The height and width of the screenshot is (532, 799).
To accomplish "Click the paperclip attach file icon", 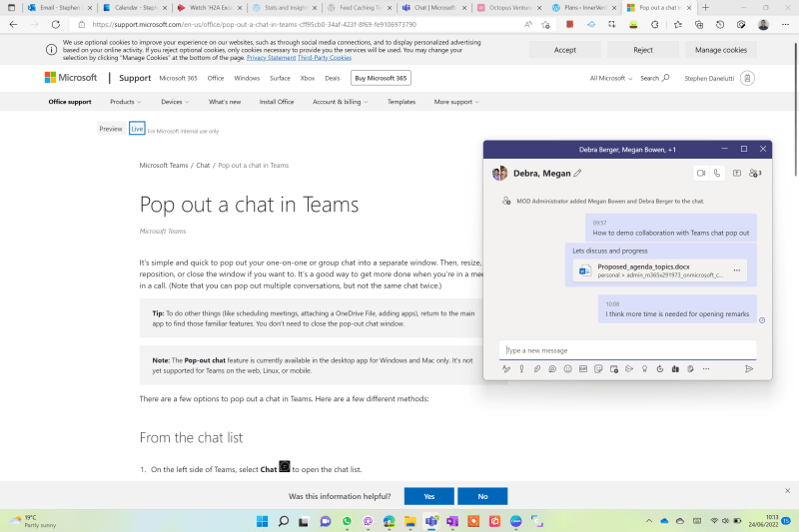I will point(536,368).
